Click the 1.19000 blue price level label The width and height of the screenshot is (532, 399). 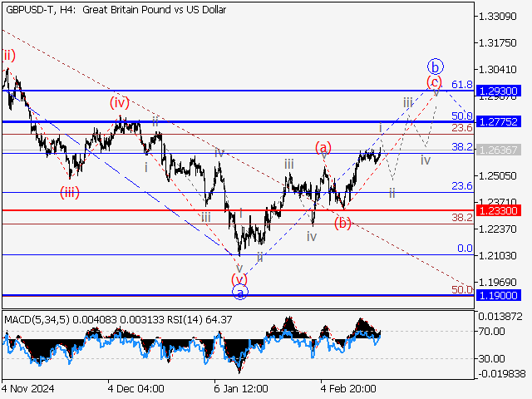499,295
